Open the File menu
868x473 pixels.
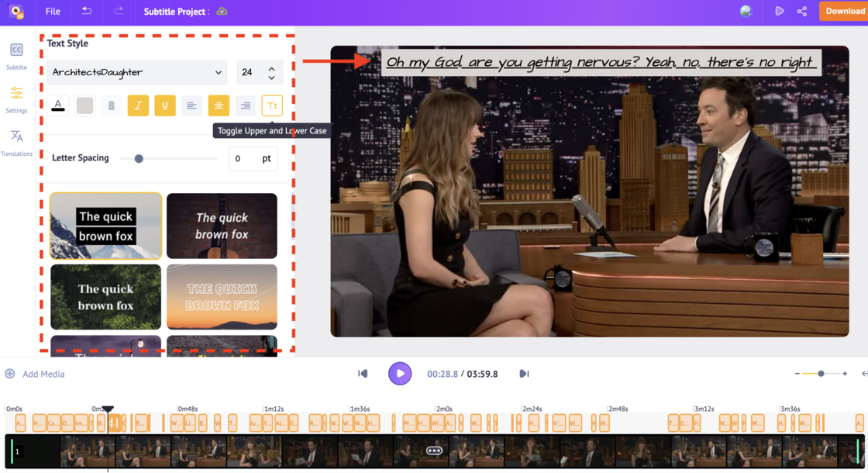pyautogui.click(x=52, y=11)
